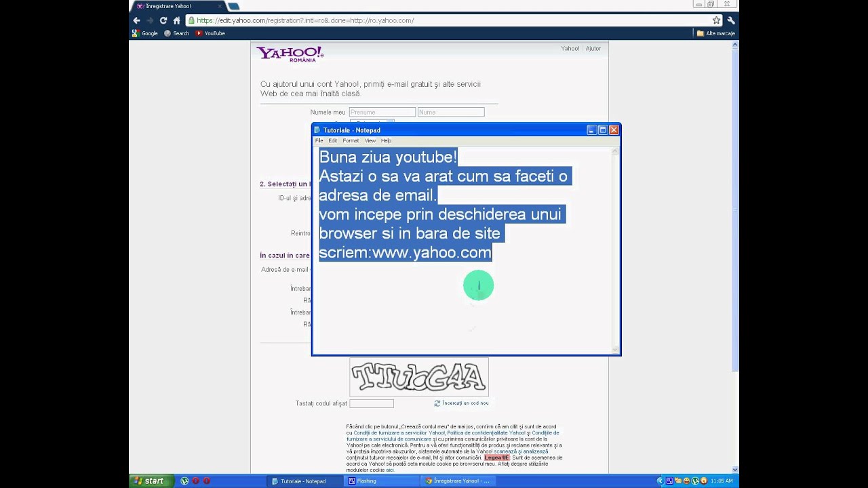Click the refresh captcha icon
Image resolution: width=868 pixels, height=488 pixels.
tap(437, 403)
